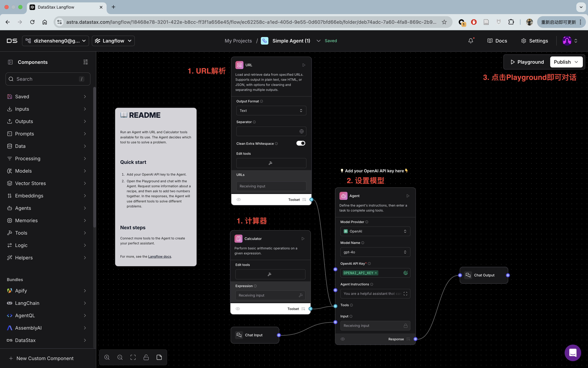Screen dimensions: 588x368
Task: Click the Chat Output node
Action: (484, 275)
